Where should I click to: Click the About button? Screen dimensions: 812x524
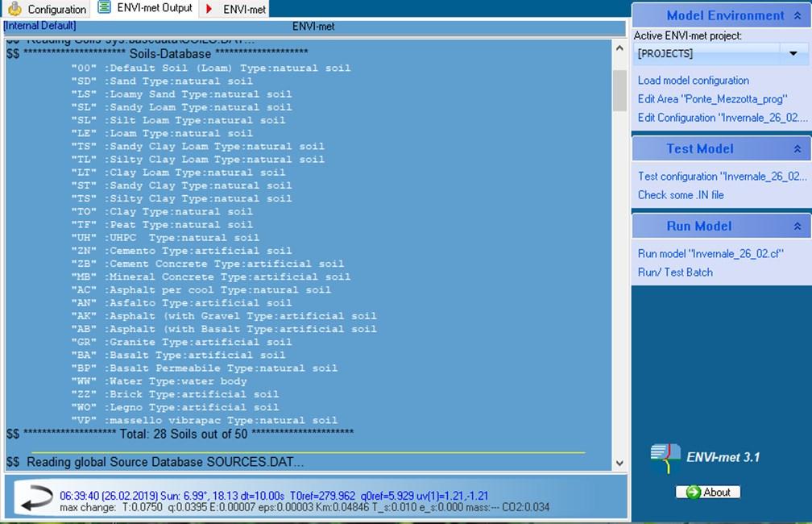[707, 492]
